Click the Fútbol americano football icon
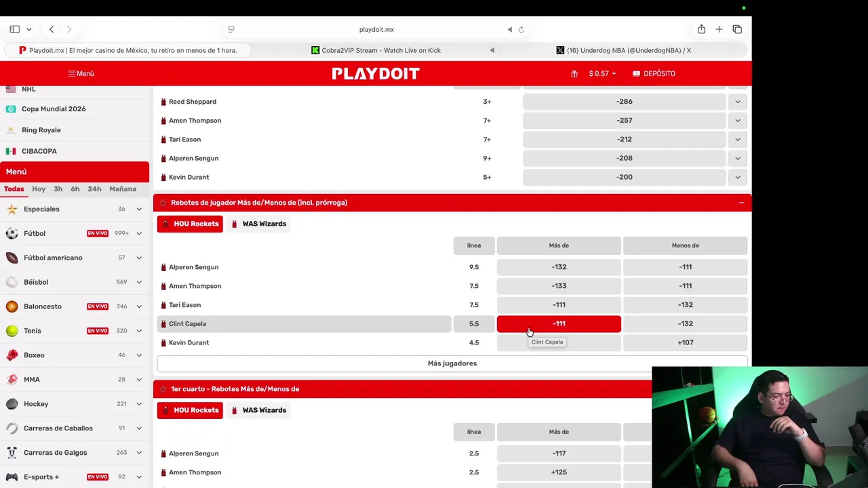Screen dimensions: 868x488 tap(12, 258)
